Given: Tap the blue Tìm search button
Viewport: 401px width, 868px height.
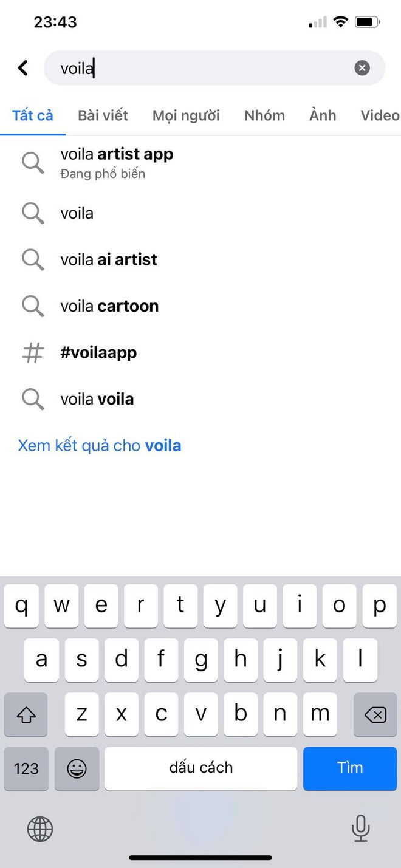Looking at the screenshot, I should click(350, 768).
